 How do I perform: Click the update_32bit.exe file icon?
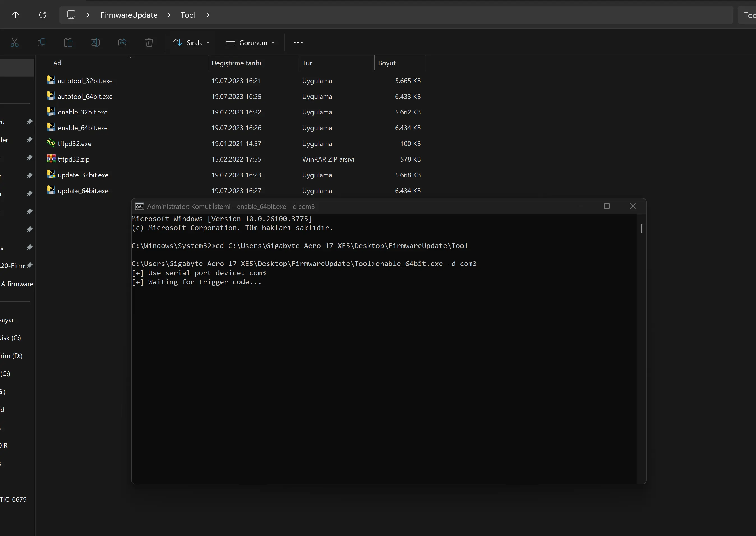tap(51, 175)
